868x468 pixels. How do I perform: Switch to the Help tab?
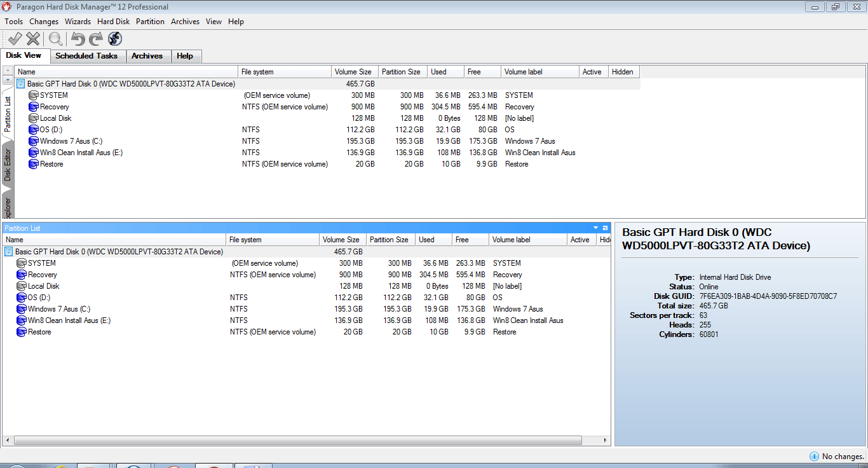tap(185, 56)
